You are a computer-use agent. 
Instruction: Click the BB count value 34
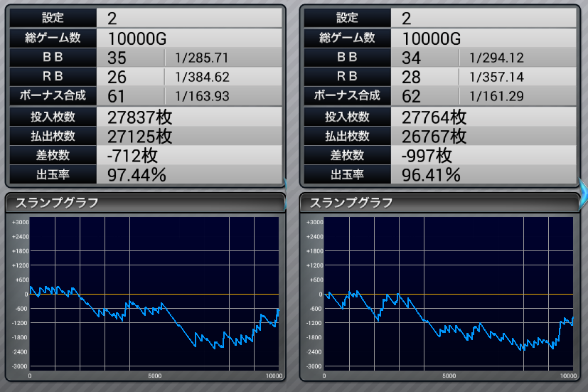[x=412, y=58]
